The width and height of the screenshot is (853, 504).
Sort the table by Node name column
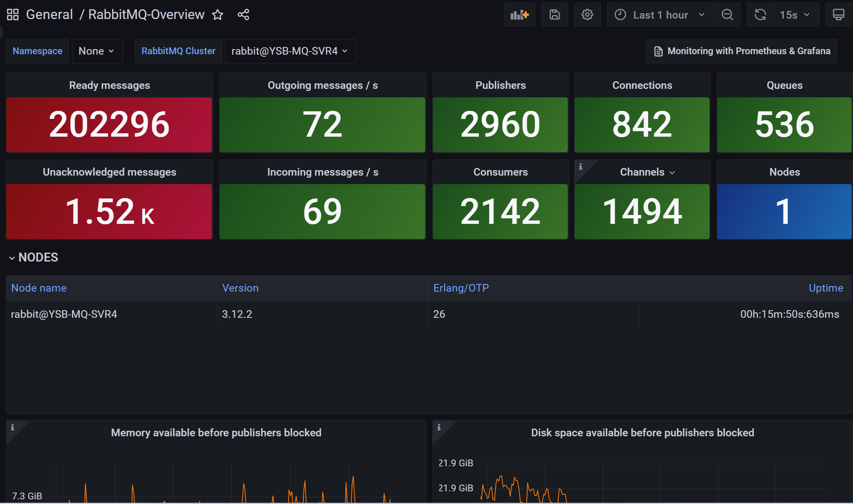pyautogui.click(x=39, y=288)
